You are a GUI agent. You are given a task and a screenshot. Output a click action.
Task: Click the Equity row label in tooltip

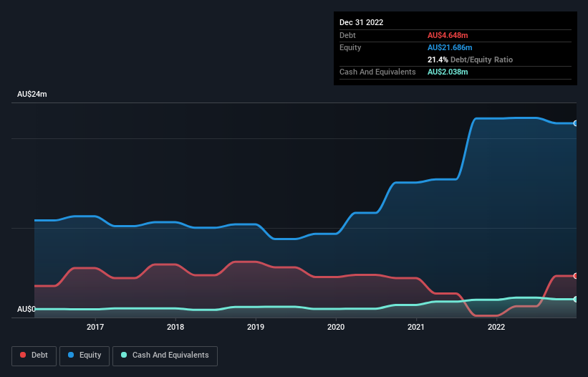350,47
